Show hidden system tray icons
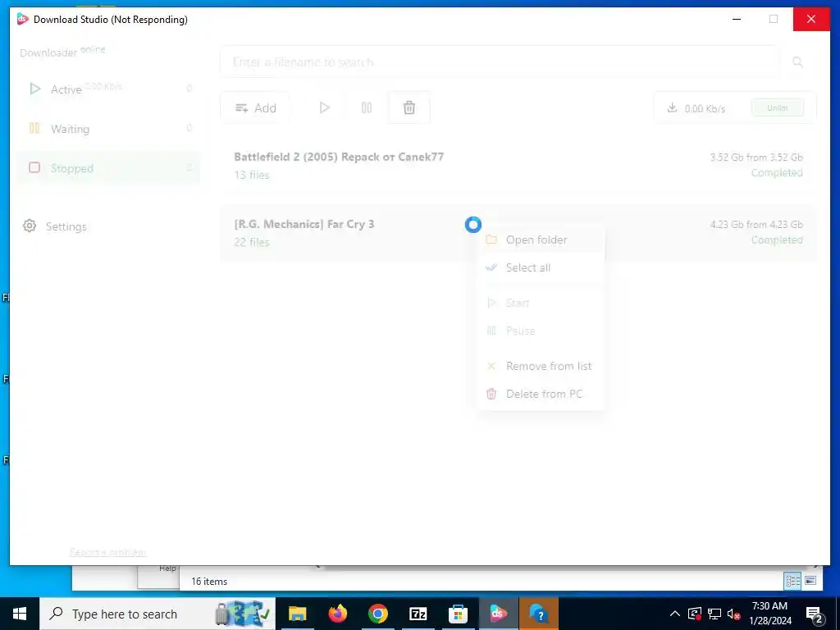The image size is (840, 630). (x=675, y=614)
